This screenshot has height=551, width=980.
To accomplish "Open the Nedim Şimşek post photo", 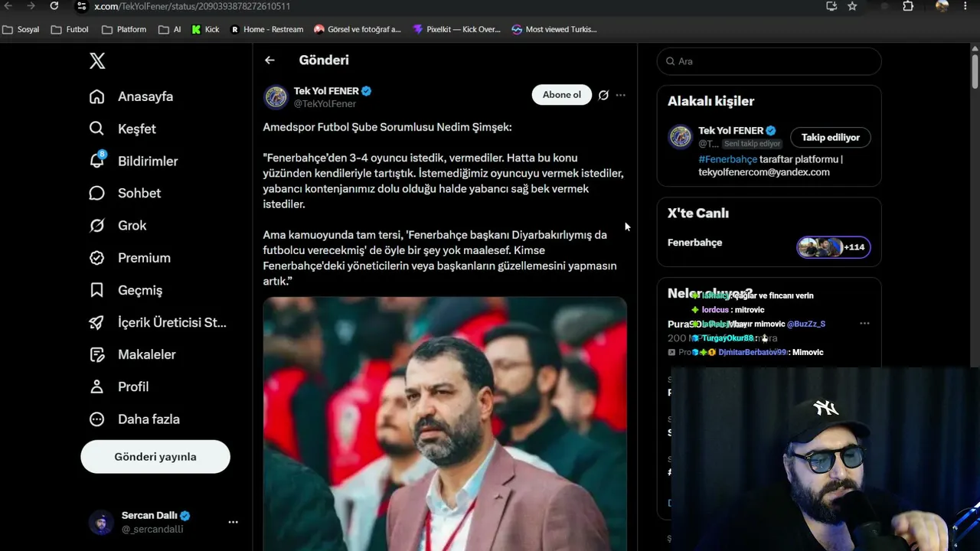I will (x=445, y=424).
